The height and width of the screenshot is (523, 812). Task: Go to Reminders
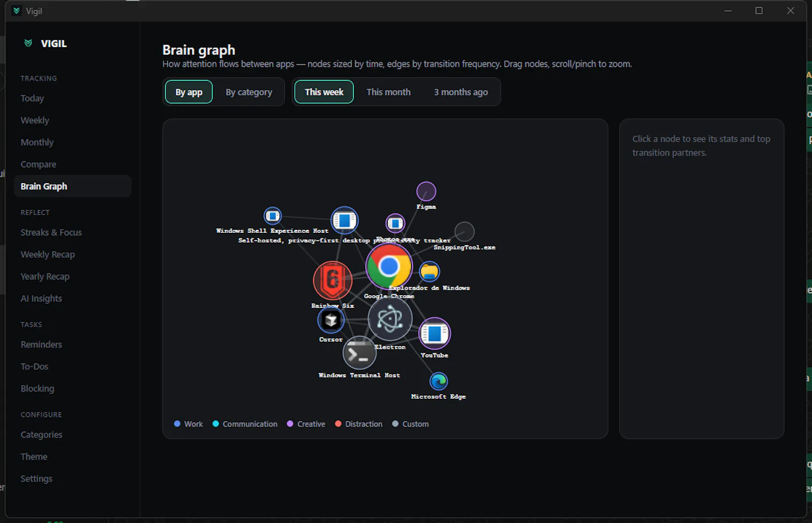pyautogui.click(x=73, y=344)
